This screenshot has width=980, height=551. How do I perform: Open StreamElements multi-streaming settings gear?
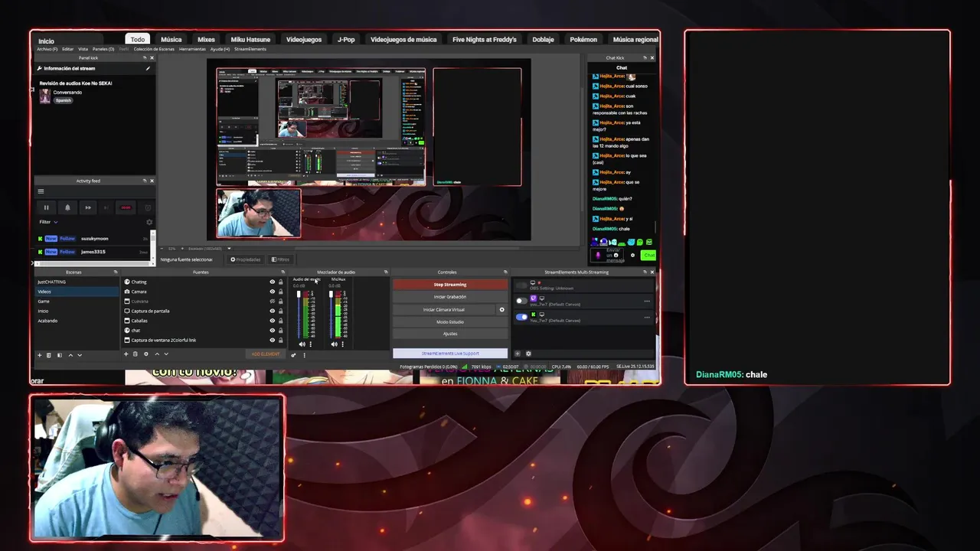pos(528,354)
